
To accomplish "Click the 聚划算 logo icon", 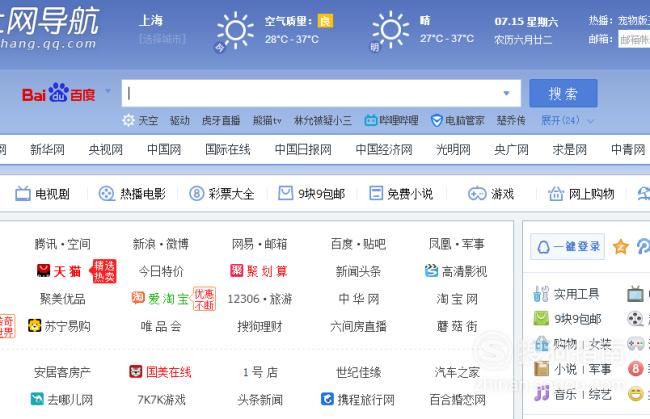I will tap(237, 271).
